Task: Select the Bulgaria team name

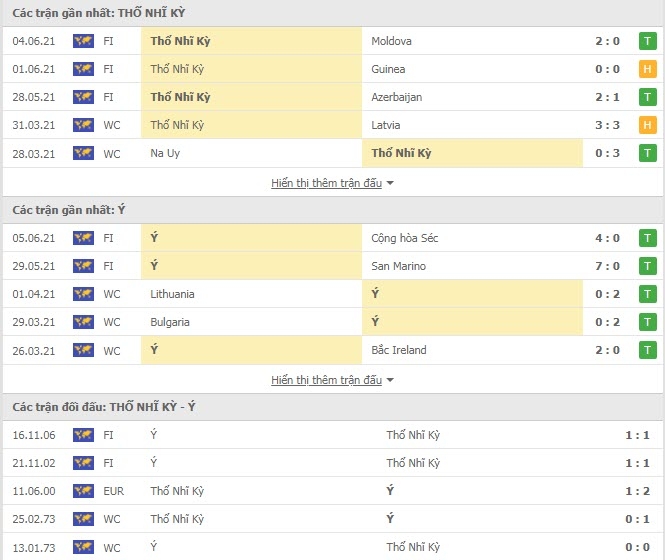Action: click(170, 322)
